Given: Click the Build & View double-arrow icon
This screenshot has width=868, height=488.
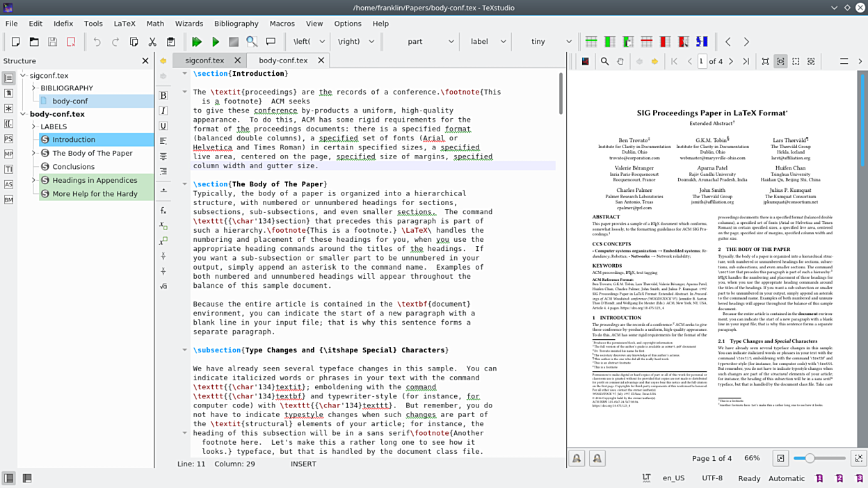Looking at the screenshot, I should click(197, 42).
